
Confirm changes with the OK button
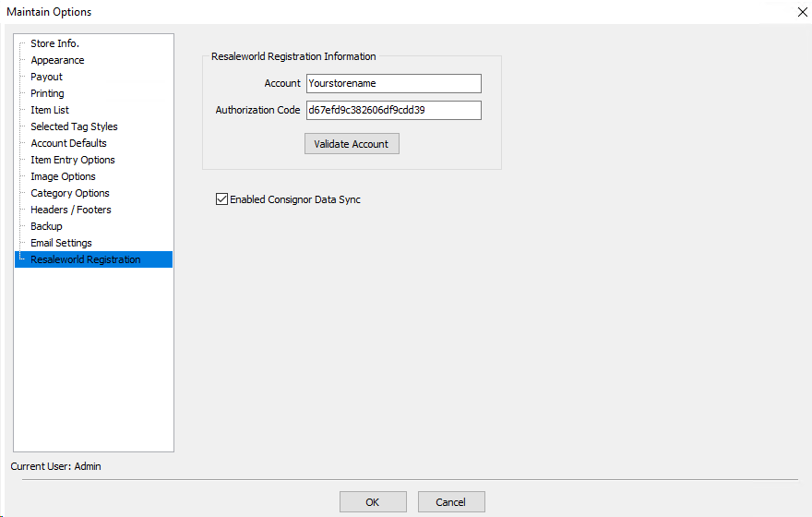click(373, 502)
